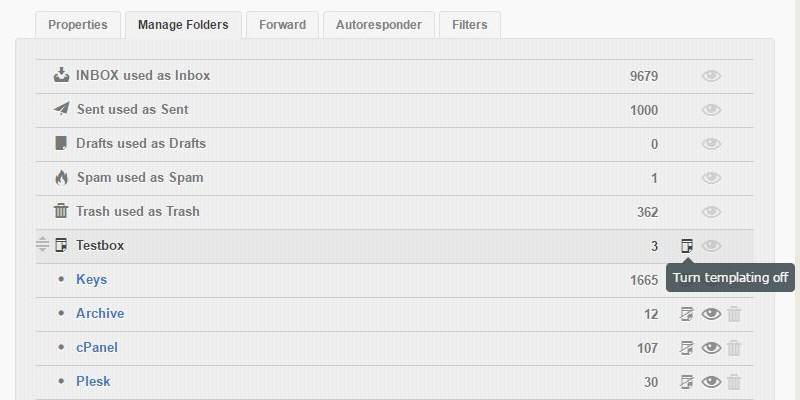Click the templating icon in Archive row

click(687, 314)
